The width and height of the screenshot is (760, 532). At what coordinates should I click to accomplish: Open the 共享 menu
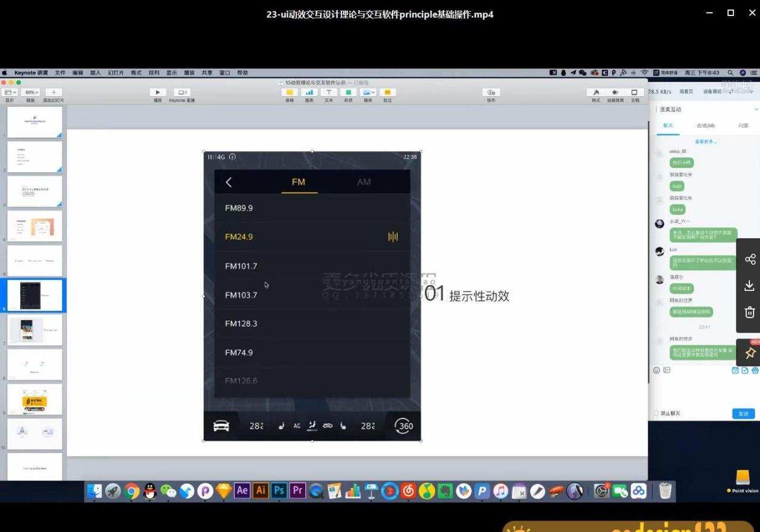pyautogui.click(x=207, y=72)
